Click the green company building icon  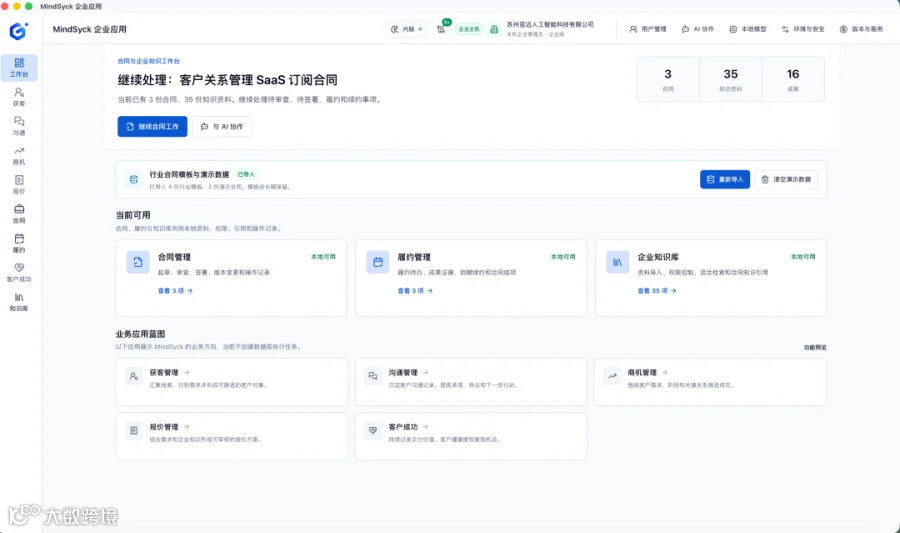coord(494,29)
